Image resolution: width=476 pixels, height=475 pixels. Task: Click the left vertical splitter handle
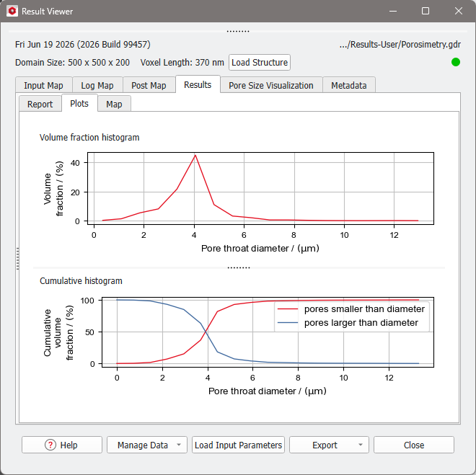(18, 259)
